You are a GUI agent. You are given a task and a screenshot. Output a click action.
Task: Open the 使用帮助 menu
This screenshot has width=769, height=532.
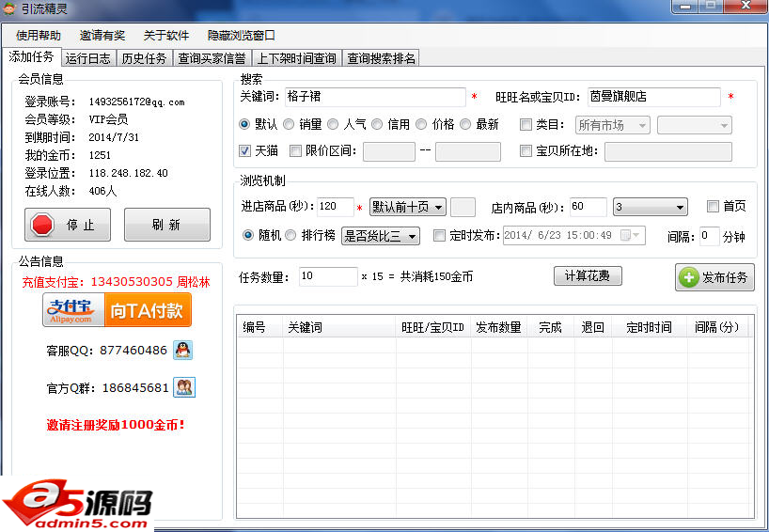39,36
